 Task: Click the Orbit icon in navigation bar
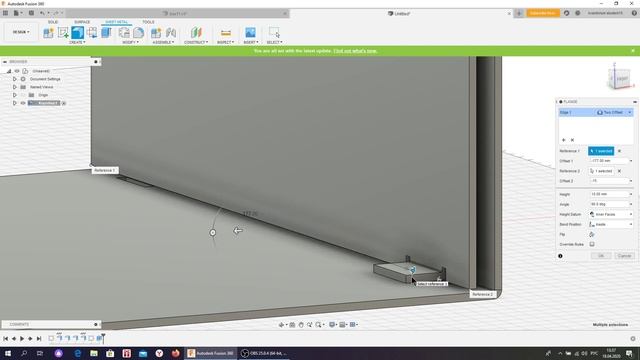(x=281, y=324)
